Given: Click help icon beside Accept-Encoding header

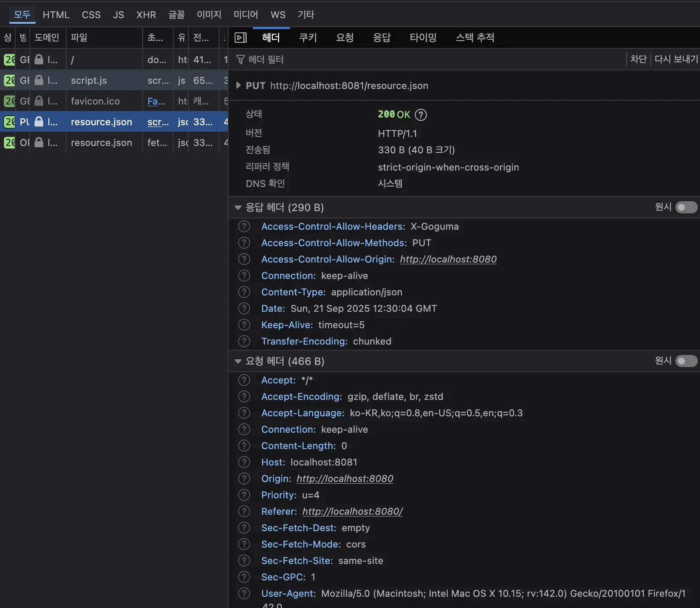Looking at the screenshot, I should point(244,397).
